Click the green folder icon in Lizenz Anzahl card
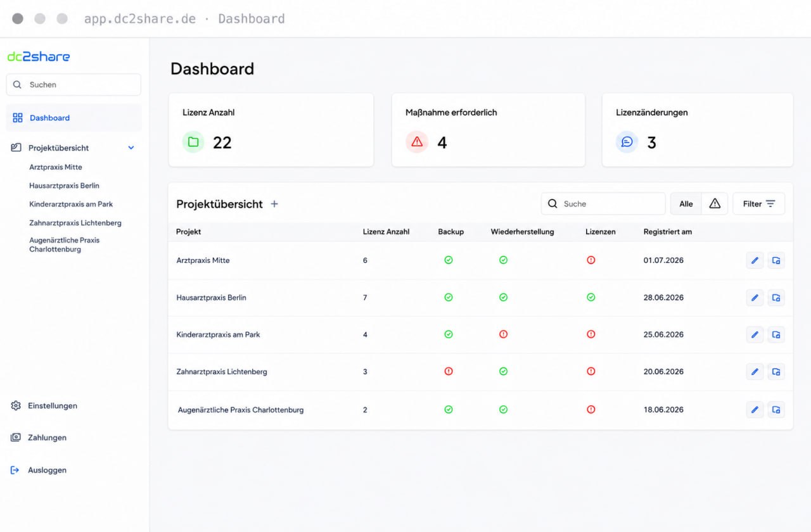Screen dimensions: 811x532 (x=193, y=142)
